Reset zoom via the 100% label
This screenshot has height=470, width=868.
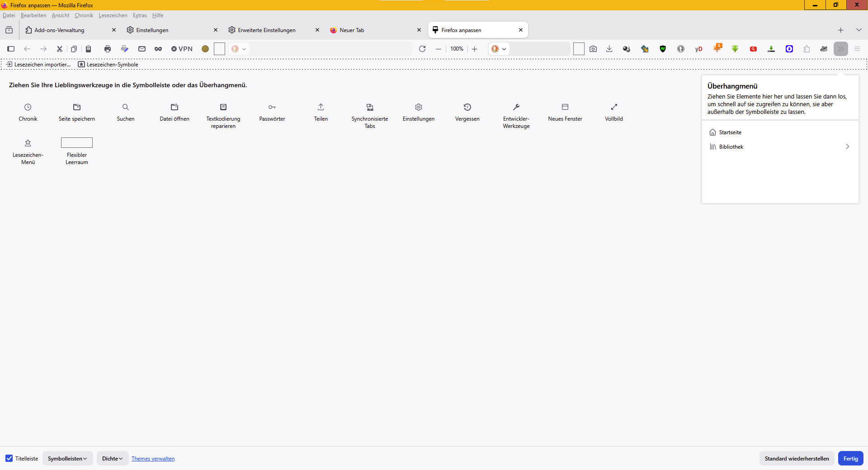pyautogui.click(x=457, y=49)
